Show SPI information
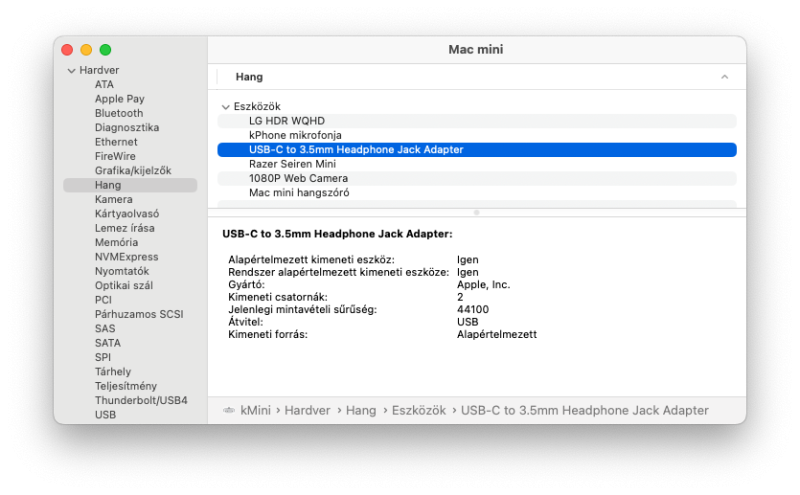Viewport: 800px width, 495px height. click(103, 357)
